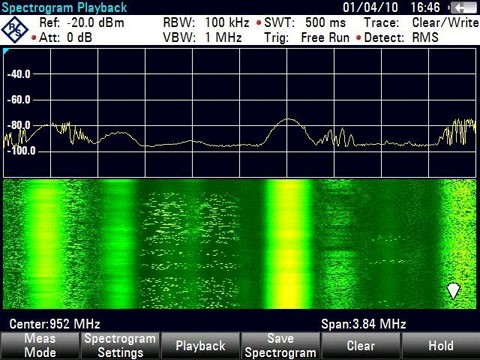Edit the Span 3.84 MHz field
Image resolution: width=480 pixels, height=360 pixels.
pos(363,324)
